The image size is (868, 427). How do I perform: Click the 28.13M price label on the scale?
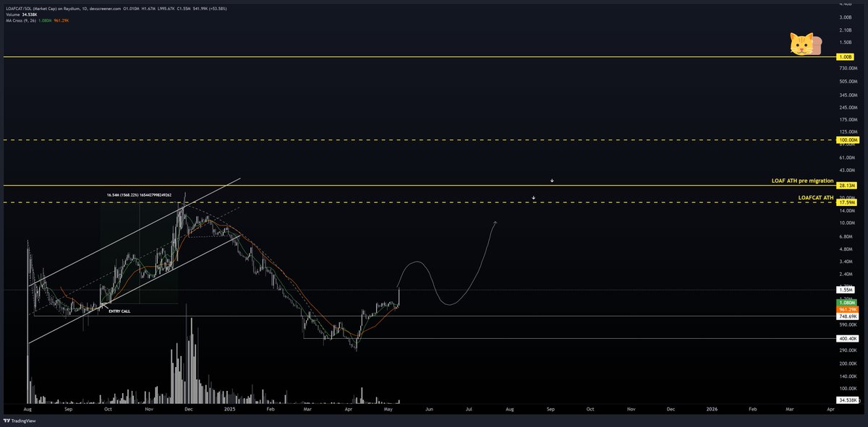click(846, 185)
